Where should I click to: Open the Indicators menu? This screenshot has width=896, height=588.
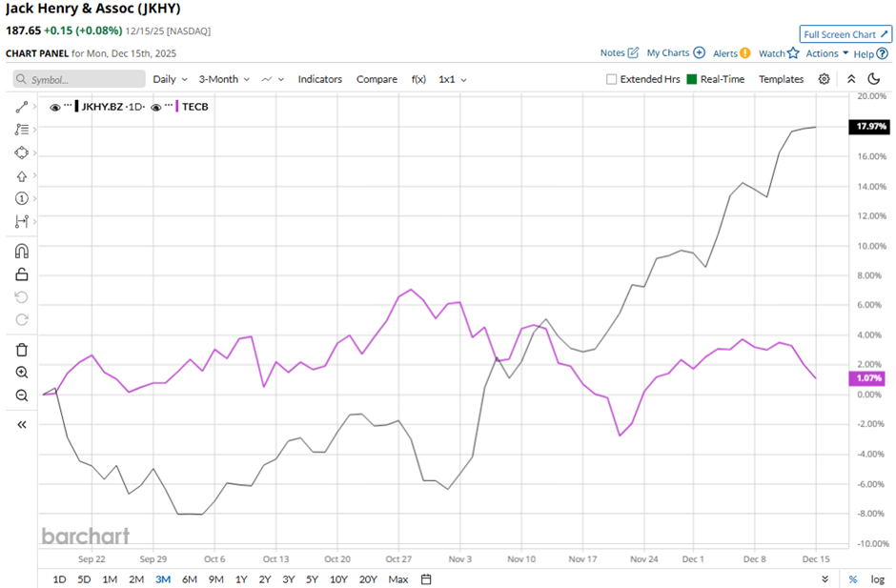319,79
